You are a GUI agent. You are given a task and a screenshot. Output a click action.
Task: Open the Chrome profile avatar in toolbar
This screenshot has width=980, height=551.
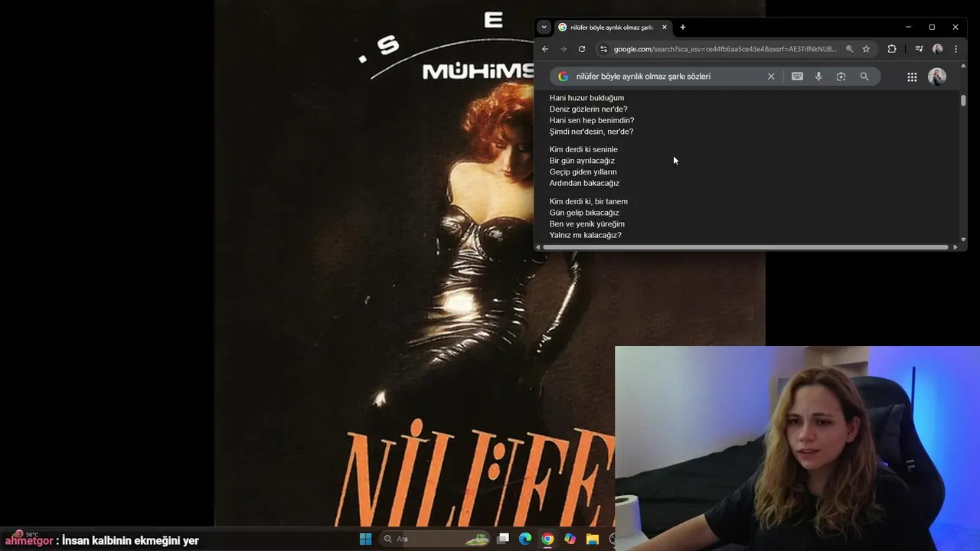point(937,49)
